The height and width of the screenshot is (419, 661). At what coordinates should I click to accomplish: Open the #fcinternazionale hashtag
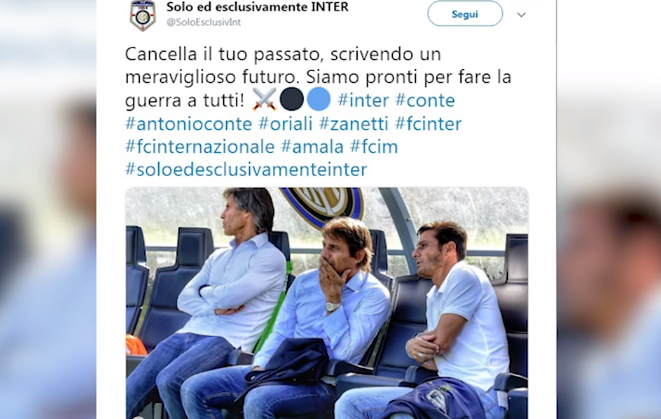pyautogui.click(x=200, y=147)
